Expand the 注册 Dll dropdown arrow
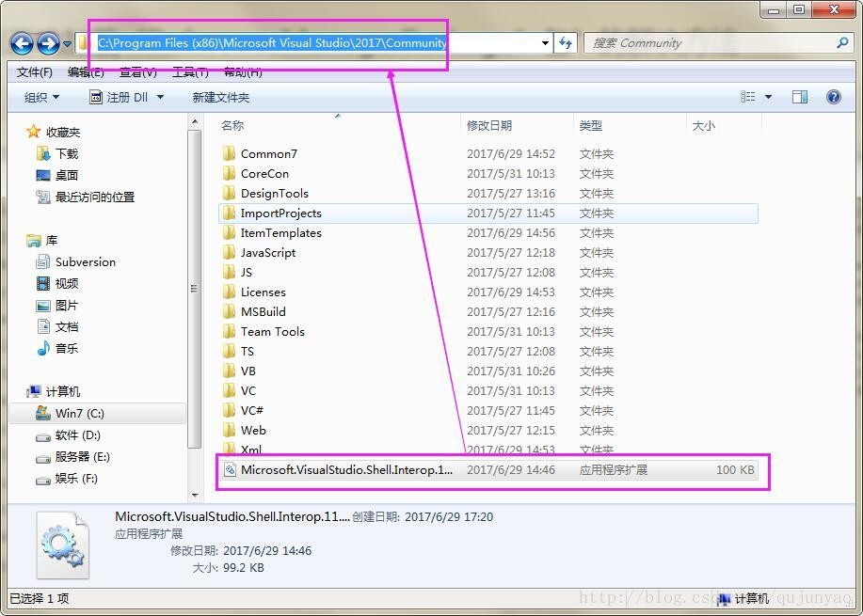Image resolution: width=863 pixels, height=616 pixels. 160,98
